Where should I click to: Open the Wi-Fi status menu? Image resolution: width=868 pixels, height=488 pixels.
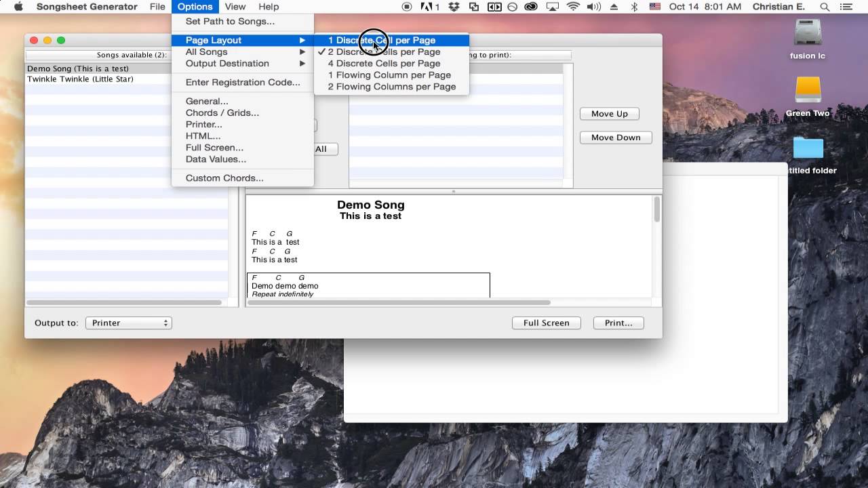tap(573, 7)
